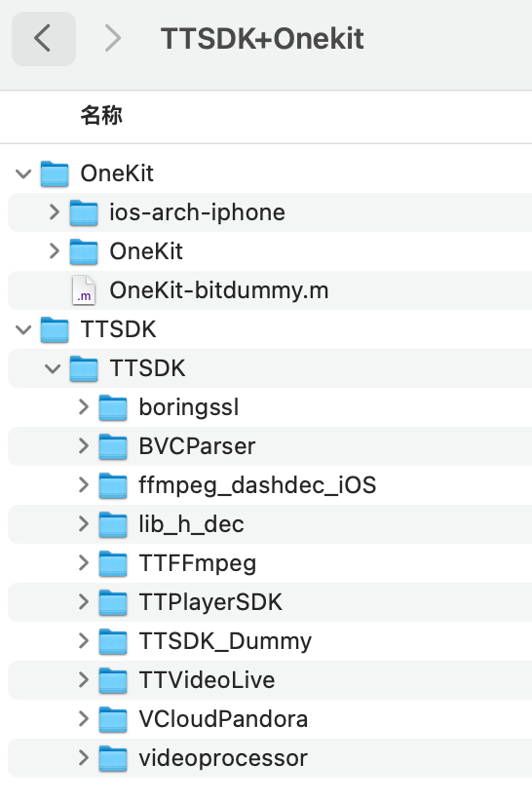532x801 pixels.
Task: Expand the ffmpeg_dashdec_iOS folder
Action: click(x=84, y=484)
